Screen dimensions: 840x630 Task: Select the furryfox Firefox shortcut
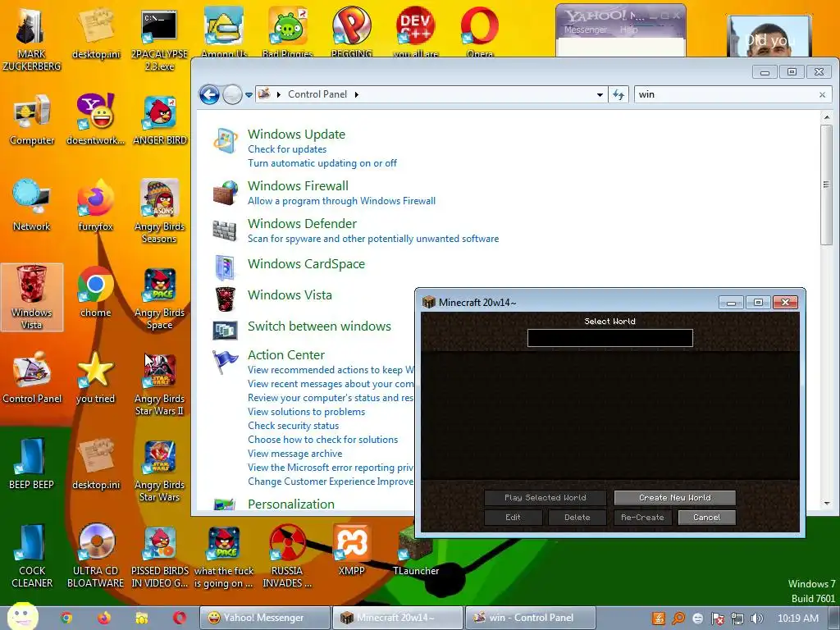pyautogui.click(x=95, y=205)
